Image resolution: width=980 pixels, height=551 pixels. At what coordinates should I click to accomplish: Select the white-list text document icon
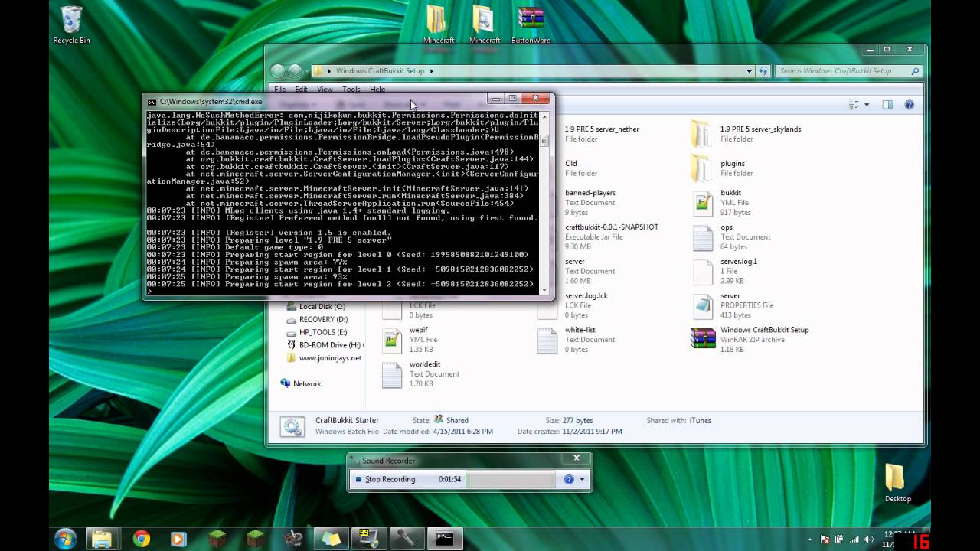point(547,340)
